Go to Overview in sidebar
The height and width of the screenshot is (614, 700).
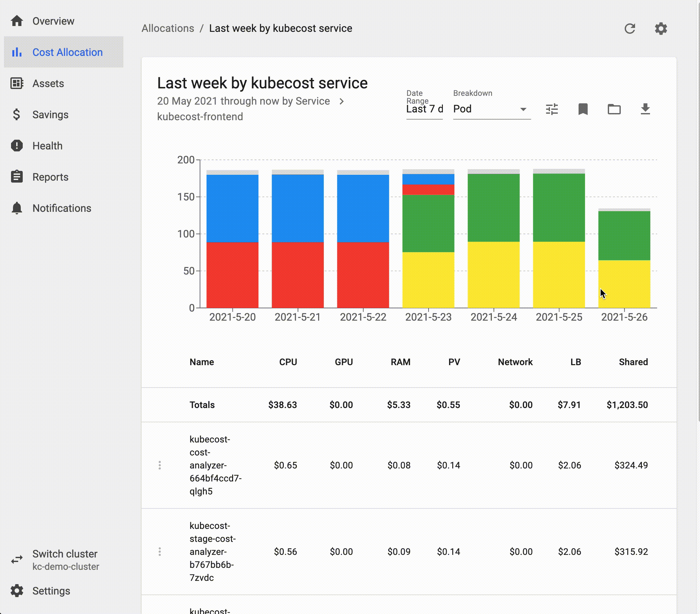tap(53, 21)
